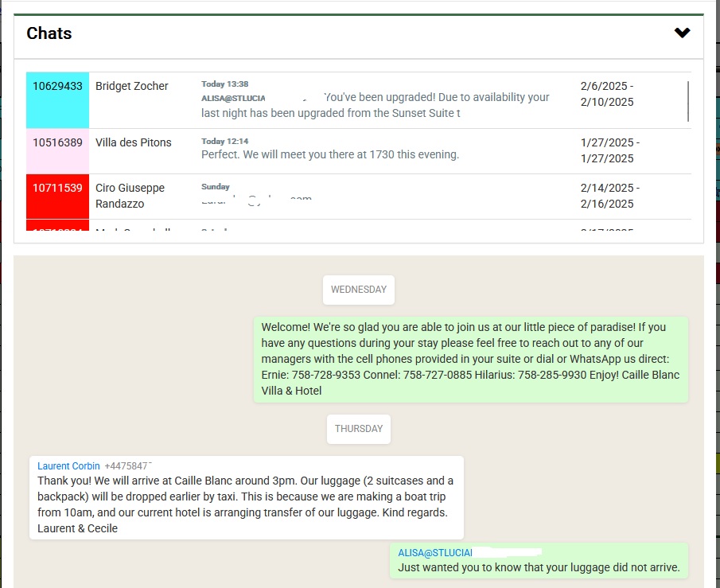720x588 pixels.
Task: Click the Chats panel heading
Action: tap(49, 33)
